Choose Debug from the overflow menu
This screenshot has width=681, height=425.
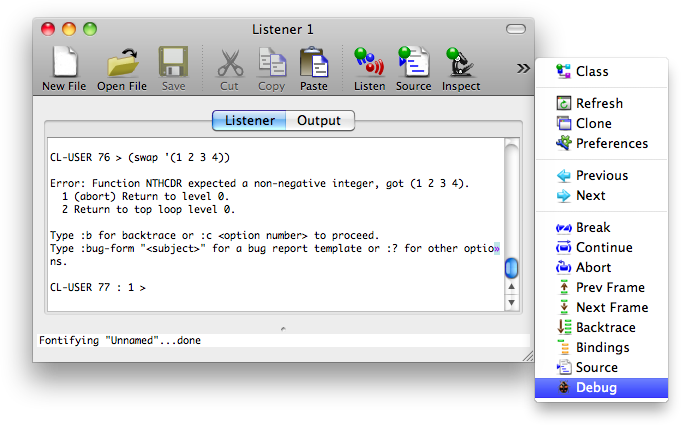click(596, 388)
